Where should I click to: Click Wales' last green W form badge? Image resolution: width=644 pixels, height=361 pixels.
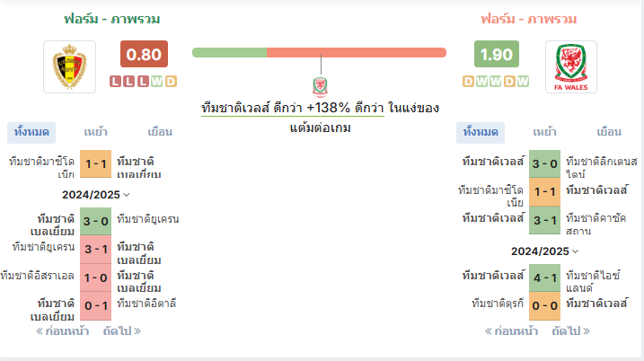point(523,82)
